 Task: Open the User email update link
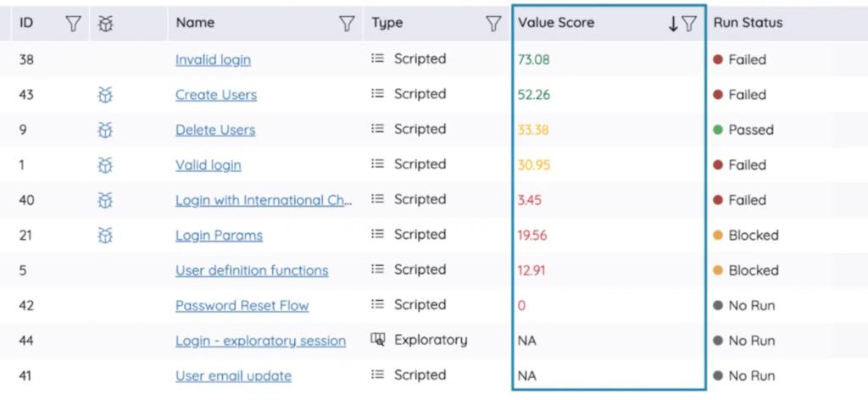click(x=233, y=375)
